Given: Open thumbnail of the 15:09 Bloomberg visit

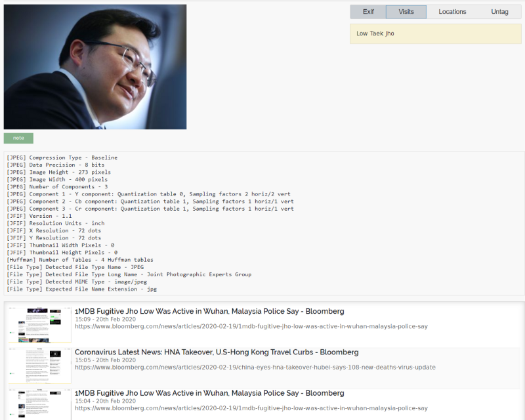Looking at the screenshot, I should pos(40,324).
